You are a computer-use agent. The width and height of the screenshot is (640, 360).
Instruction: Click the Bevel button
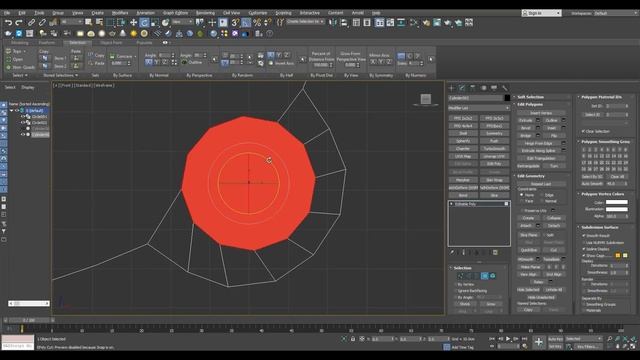pos(525,128)
